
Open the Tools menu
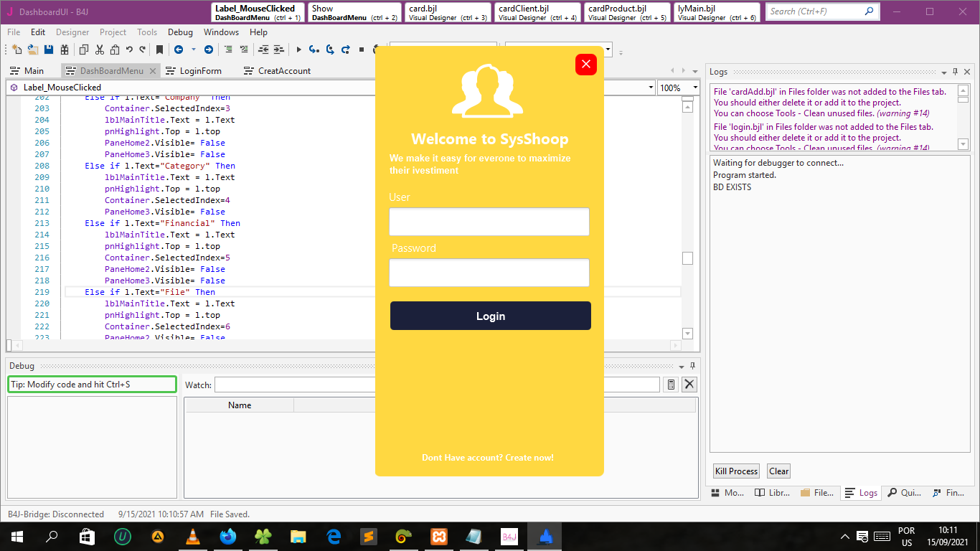click(x=147, y=32)
